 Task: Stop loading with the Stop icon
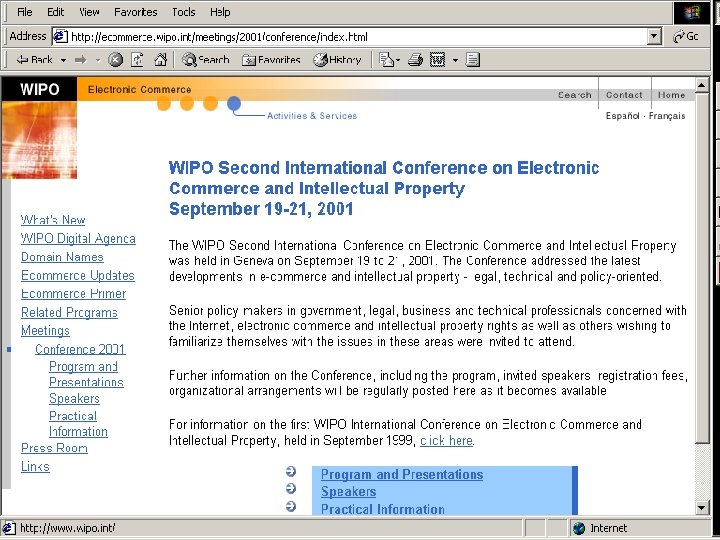tap(115, 60)
